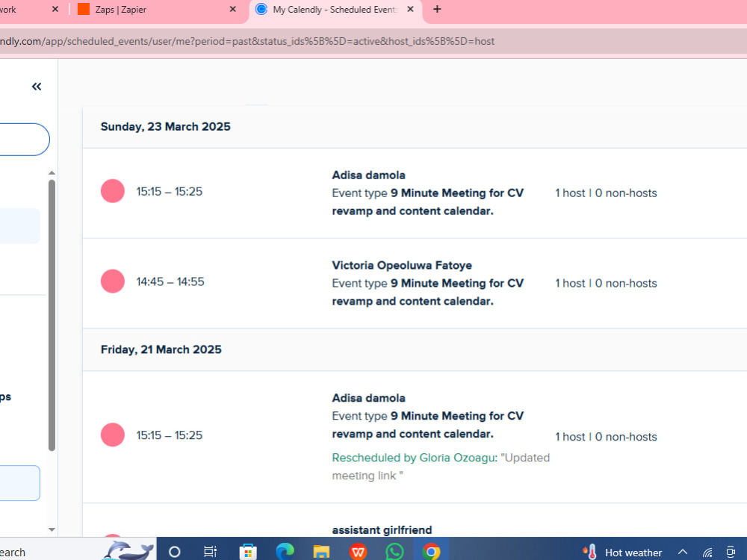Image resolution: width=747 pixels, height=560 pixels.
Task: Click the pink dot for Adisa damola 23 March event
Action: point(113,191)
